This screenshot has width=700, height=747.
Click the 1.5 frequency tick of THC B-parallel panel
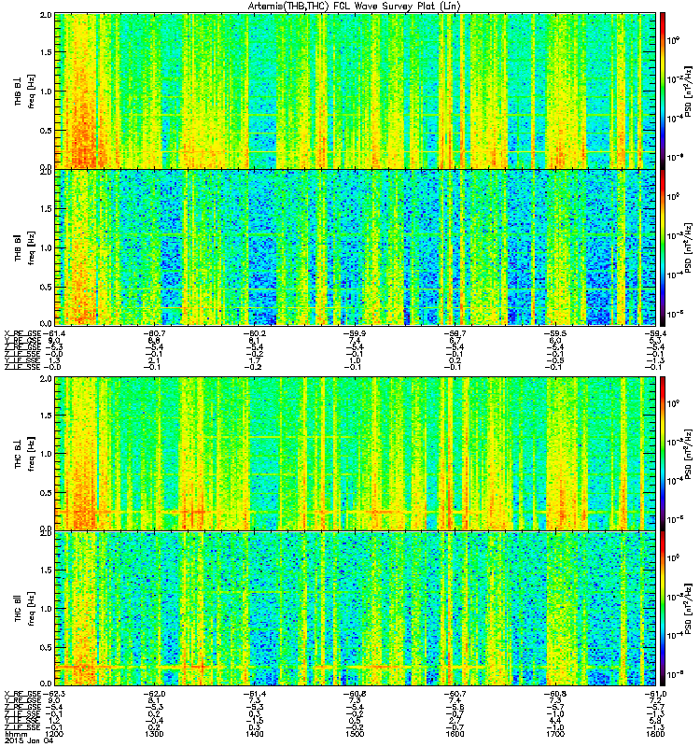pos(46,570)
